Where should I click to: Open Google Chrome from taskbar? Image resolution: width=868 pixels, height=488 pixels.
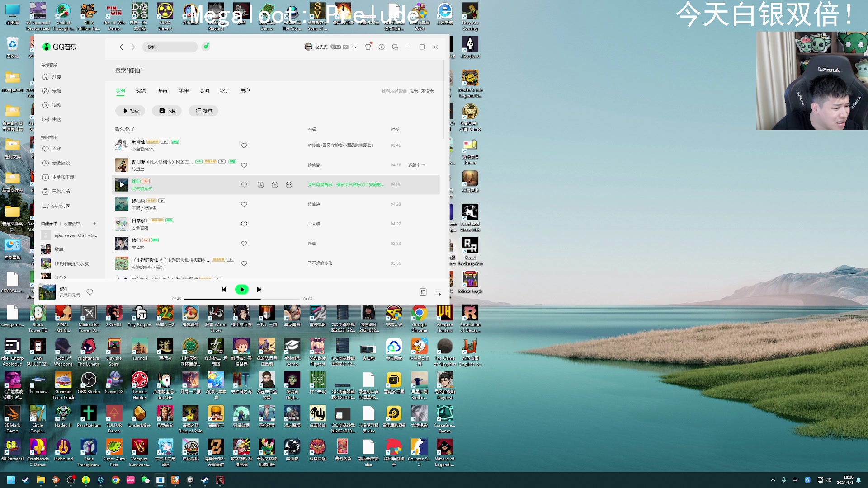click(x=116, y=480)
